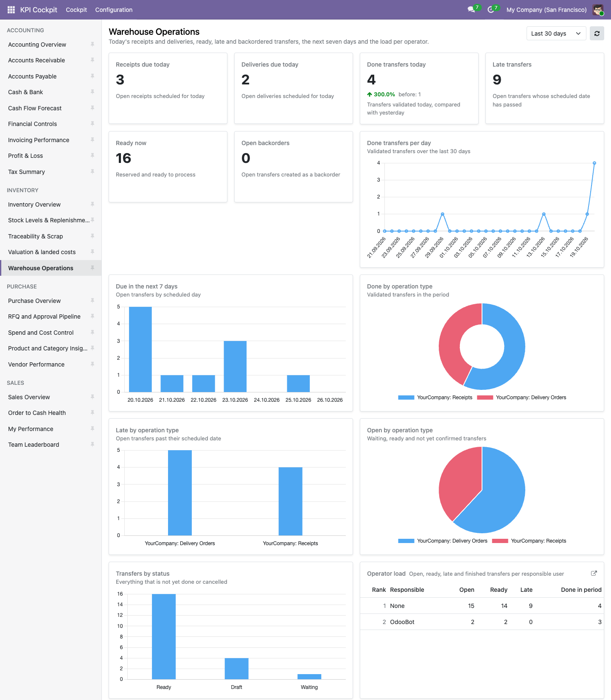Image resolution: width=611 pixels, height=700 pixels.
Task: Pin the Team Leaderboard item
Action: (92, 445)
